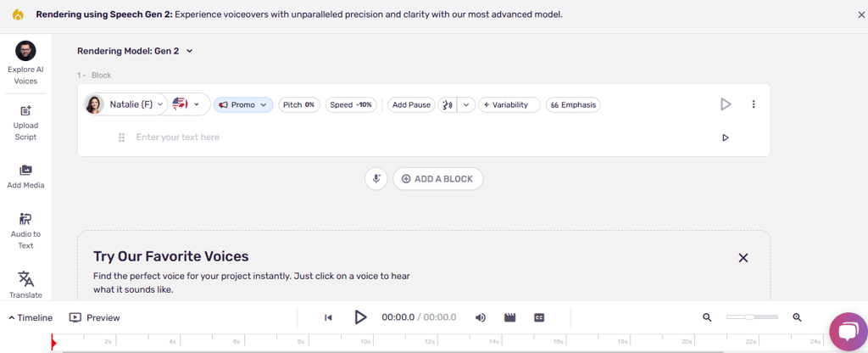Open the Natalie (F) voice selector
Image resolution: width=868 pixels, height=353 pixels.
click(125, 104)
